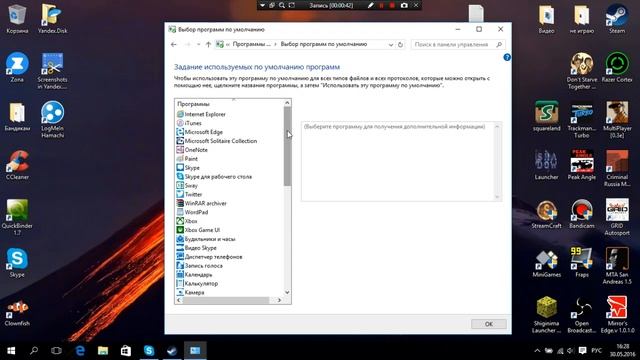The image size is (640, 360).
Task: Choose WordPad in the programs list
Action: click(x=193, y=212)
